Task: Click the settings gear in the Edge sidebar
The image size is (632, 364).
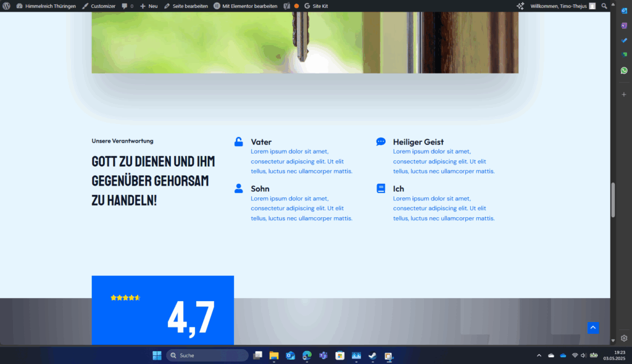Action: (x=623, y=338)
